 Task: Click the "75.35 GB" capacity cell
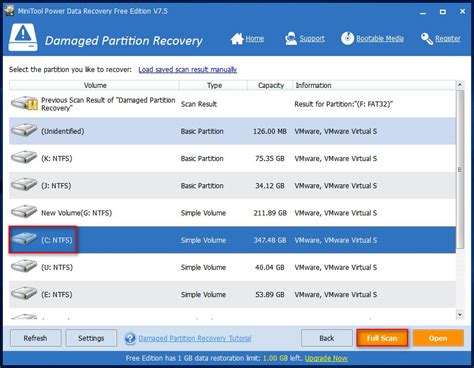pos(270,158)
